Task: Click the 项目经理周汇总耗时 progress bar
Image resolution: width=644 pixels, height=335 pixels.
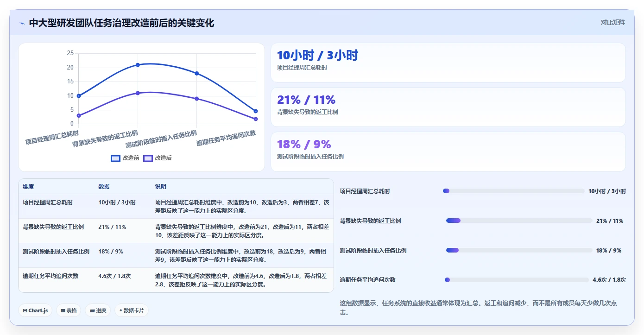Action: [514, 191]
